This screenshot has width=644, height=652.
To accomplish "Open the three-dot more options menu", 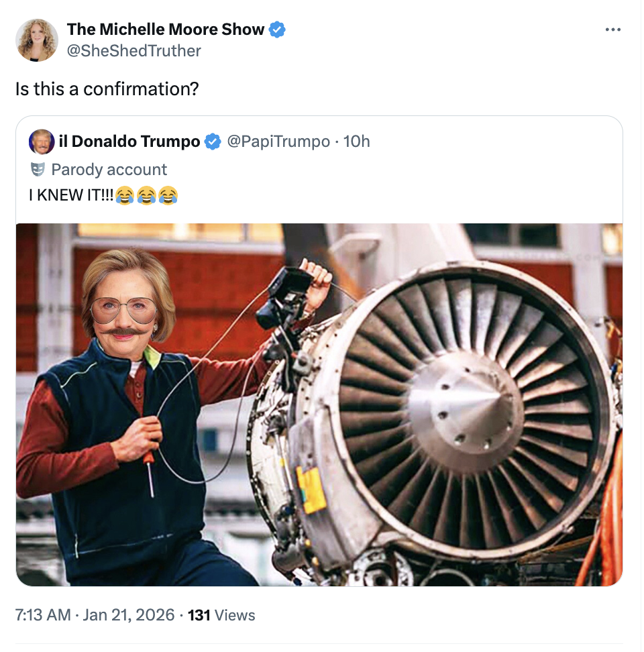I will [x=613, y=30].
